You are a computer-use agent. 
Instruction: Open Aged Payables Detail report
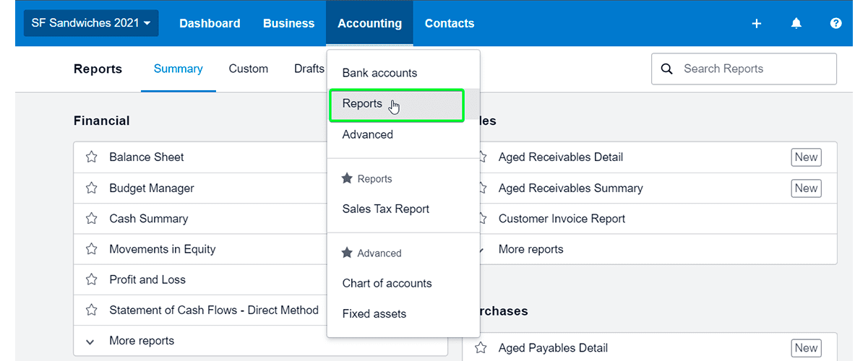pos(554,347)
